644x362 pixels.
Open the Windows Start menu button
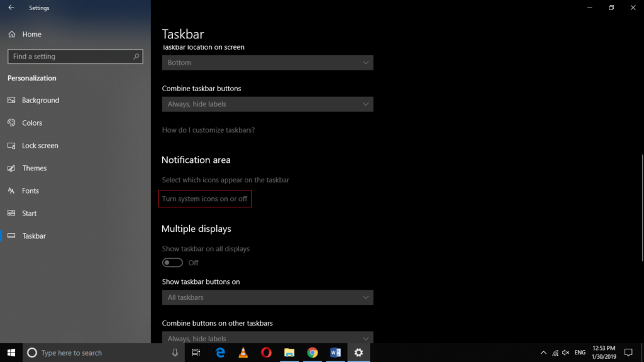click(11, 353)
